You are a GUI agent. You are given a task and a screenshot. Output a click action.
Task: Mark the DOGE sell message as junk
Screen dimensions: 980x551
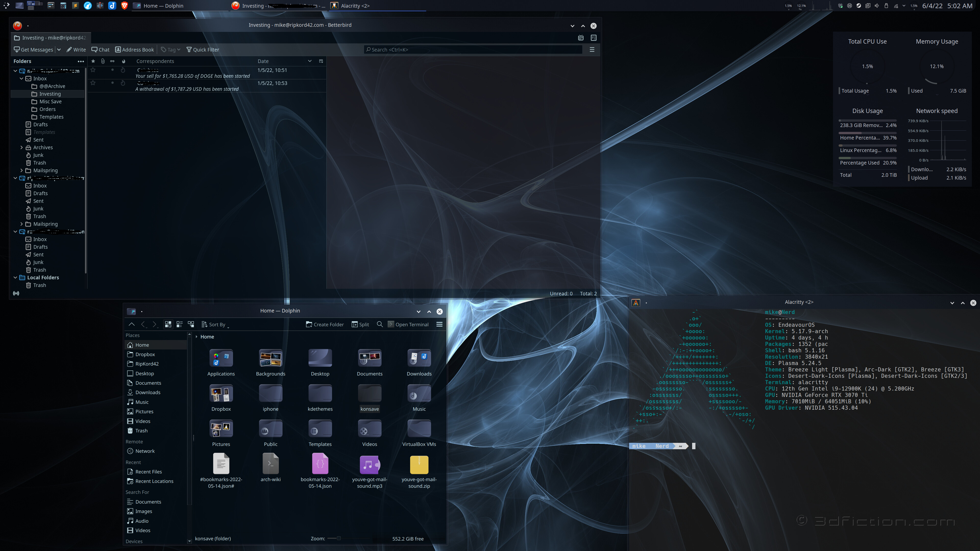point(123,70)
